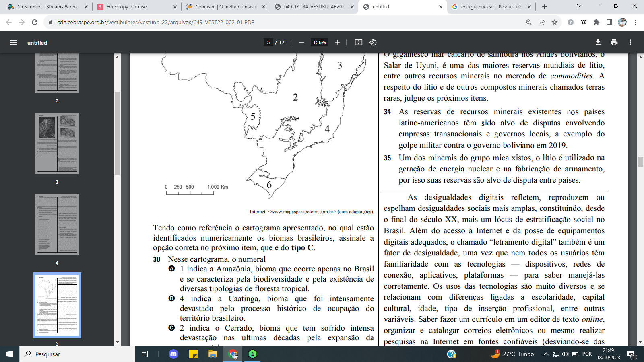Close the untitled PDF tab
Image resolution: width=644 pixels, height=362 pixels.
pos(440,7)
